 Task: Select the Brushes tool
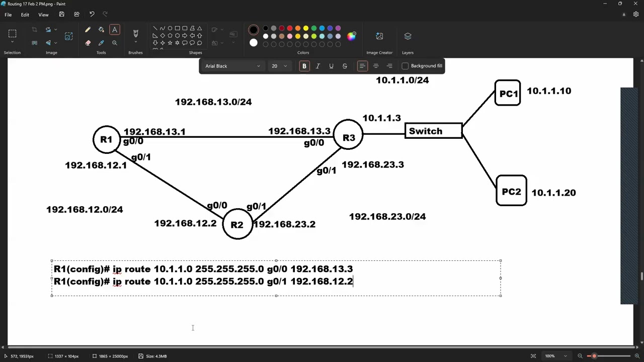tap(135, 33)
